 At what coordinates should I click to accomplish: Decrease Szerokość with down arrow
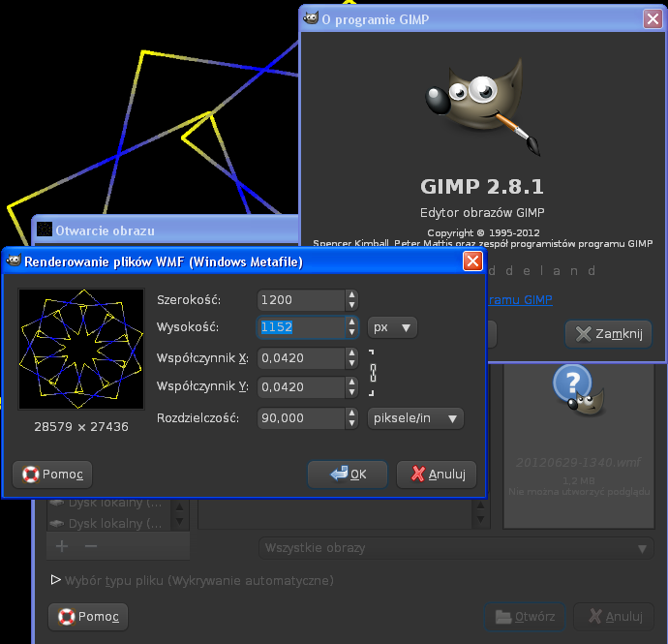(x=351, y=305)
